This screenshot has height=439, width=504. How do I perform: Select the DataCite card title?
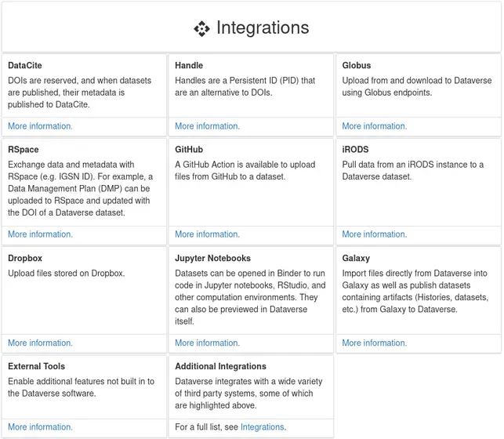(25, 65)
